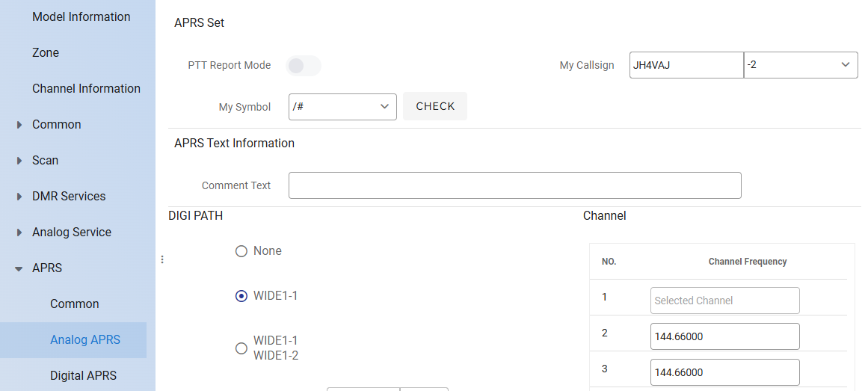Click the Comment Text input field
868x391 pixels.
tap(514, 185)
